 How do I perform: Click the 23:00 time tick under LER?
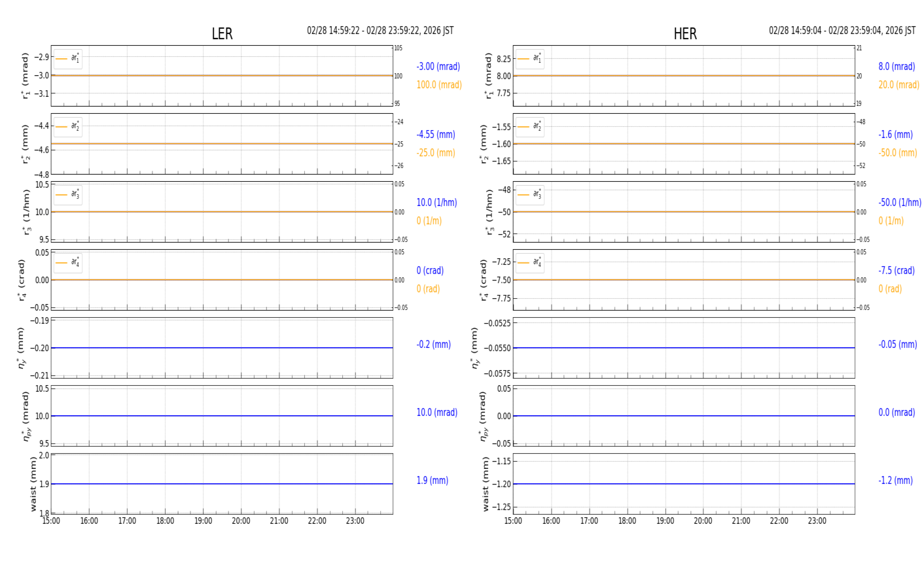pos(355,521)
